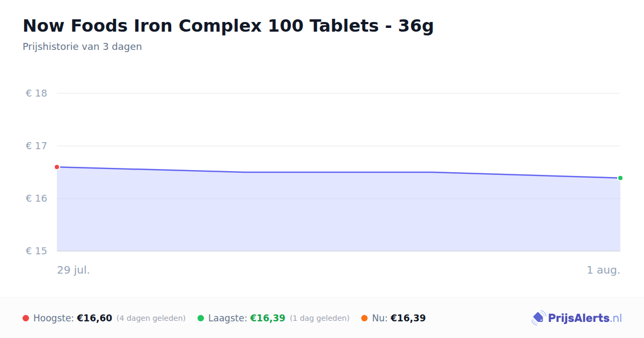644x338 pixels.
Task: Select the orange Nu legend dot
Action: click(x=364, y=318)
